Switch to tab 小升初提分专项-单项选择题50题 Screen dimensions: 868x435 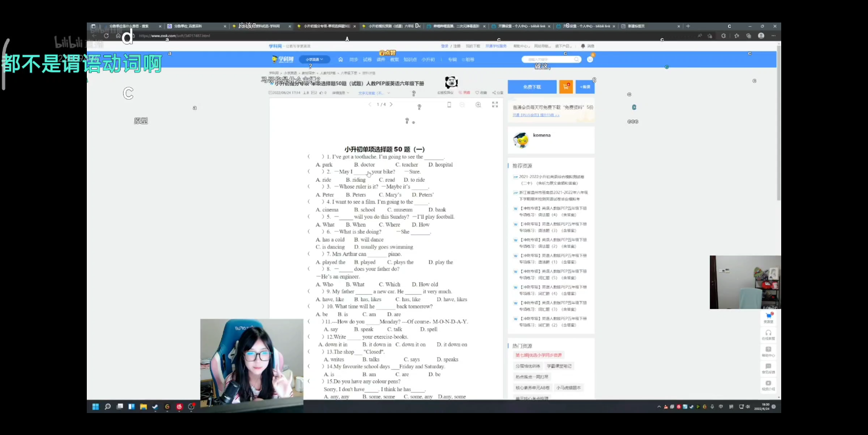pyautogui.click(x=327, y=26)
